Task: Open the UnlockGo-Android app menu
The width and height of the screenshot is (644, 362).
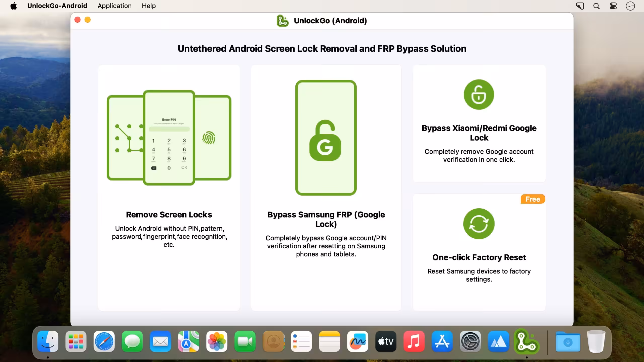Action: pos(57,6)
